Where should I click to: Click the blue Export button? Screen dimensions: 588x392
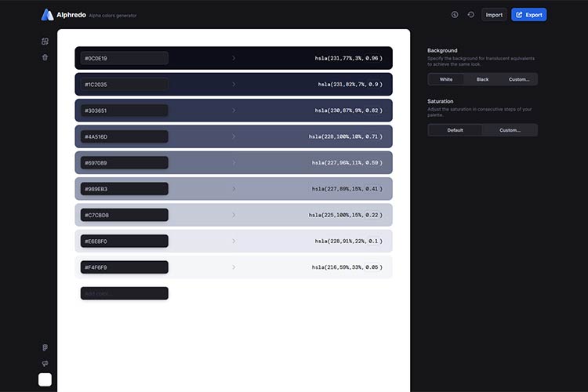pyautogui.click(x=528, y=14)
